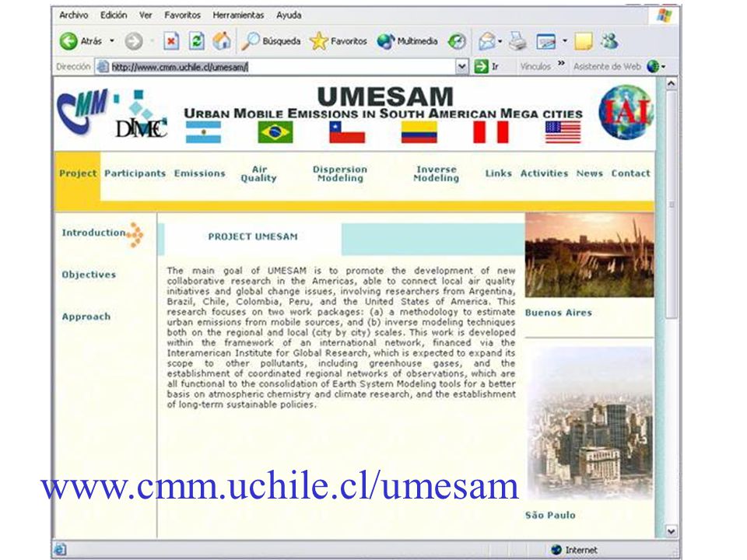The height and width of the screenshot is (560, 747).
Task: Open the Dispersion Modeling page
Action: pyautogui.click(x=340, y=173)
